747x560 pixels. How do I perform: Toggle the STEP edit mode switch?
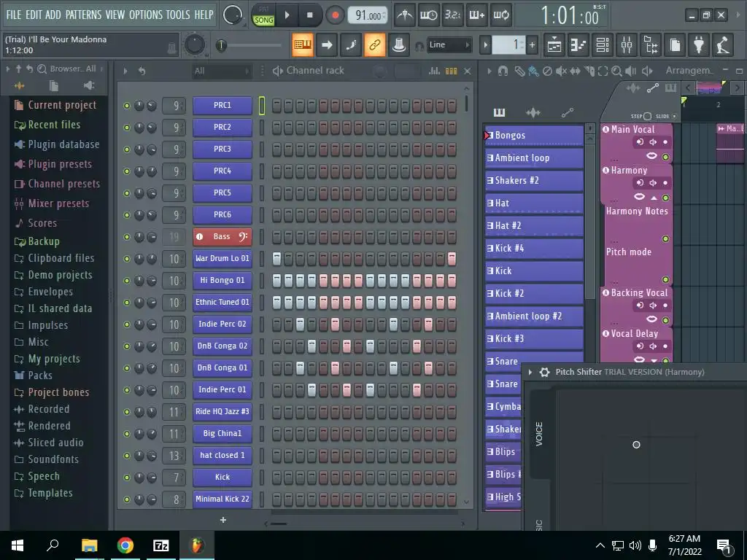point(648,116)
